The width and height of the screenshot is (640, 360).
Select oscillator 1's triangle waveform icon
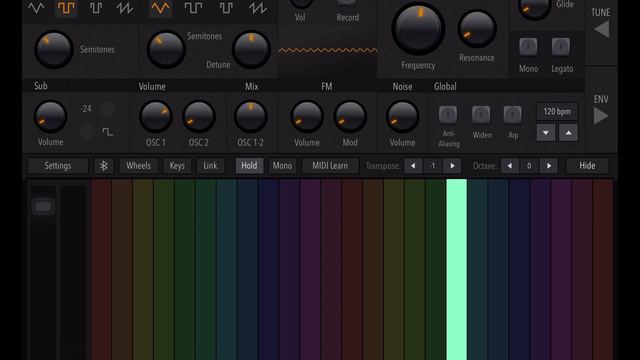click(36, 7)
